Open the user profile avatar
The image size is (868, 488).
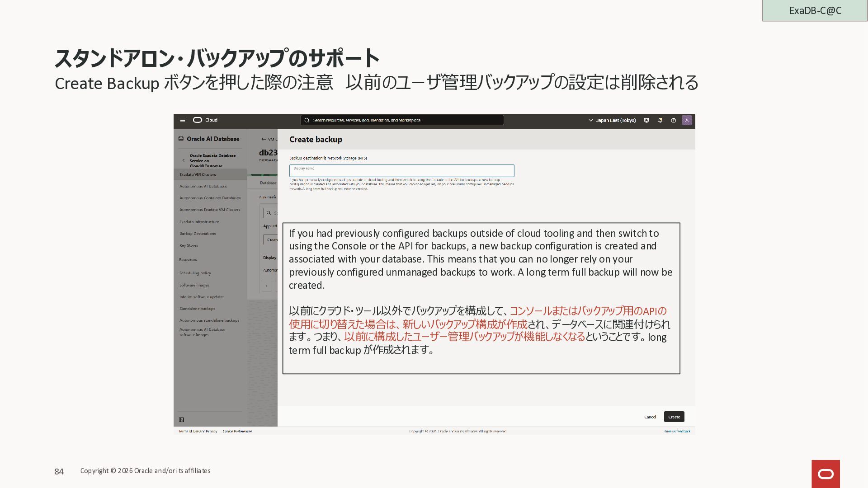[x=687, y=120]
